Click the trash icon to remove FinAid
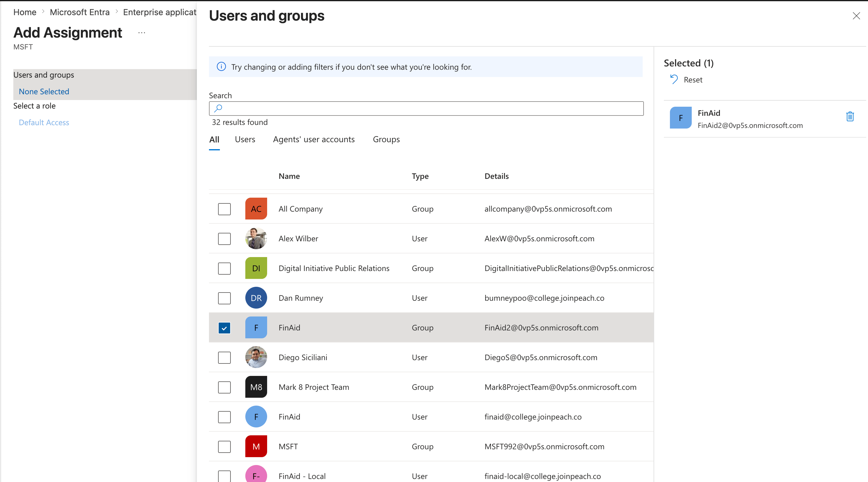 [x=850, y=116]
